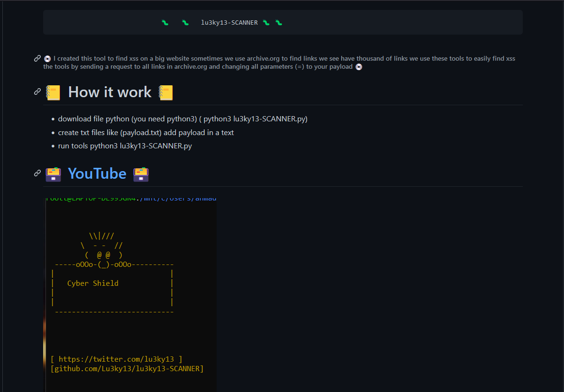The image size is (564, 392).
Task: Click the 'run tools python3 lu3ky13-SCANNER.py' bullet
Action: 125,146
